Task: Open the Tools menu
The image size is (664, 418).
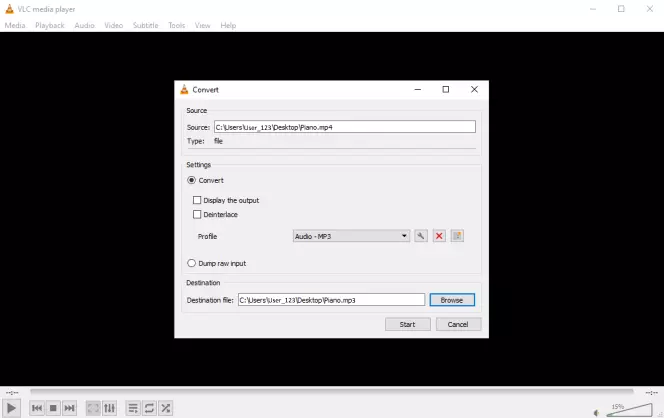Action: 177,25
